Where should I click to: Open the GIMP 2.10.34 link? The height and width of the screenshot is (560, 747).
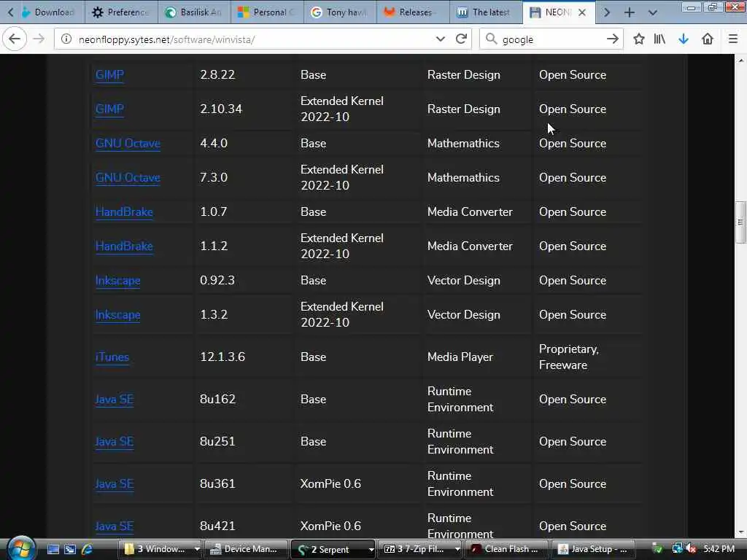coord(109,109)
